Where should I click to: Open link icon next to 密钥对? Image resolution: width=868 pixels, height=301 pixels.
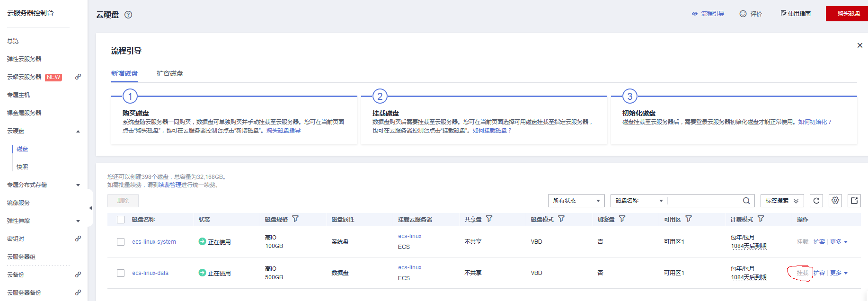pyautogui.click(x=78, y=239)
